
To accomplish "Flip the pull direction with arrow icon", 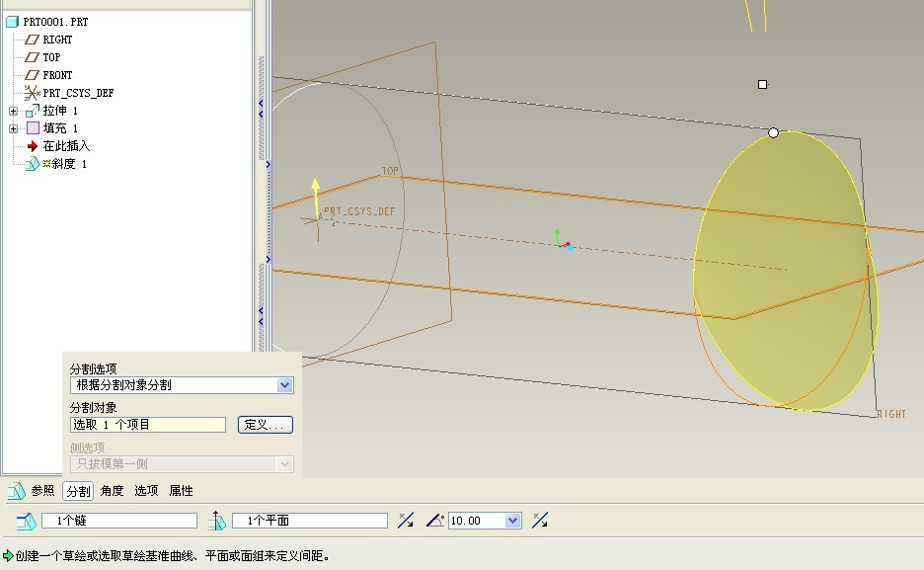I will click(406, 520).
